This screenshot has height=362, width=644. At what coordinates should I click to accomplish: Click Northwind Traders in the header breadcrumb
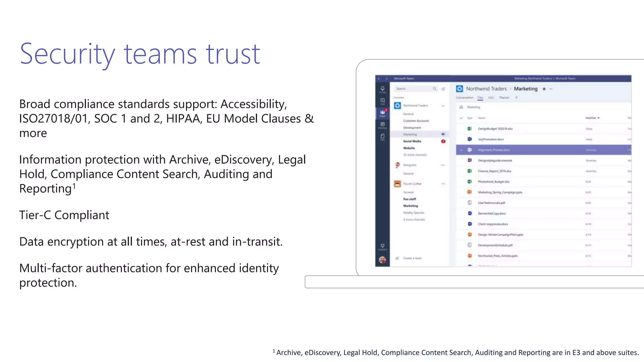tap(486, 89)
